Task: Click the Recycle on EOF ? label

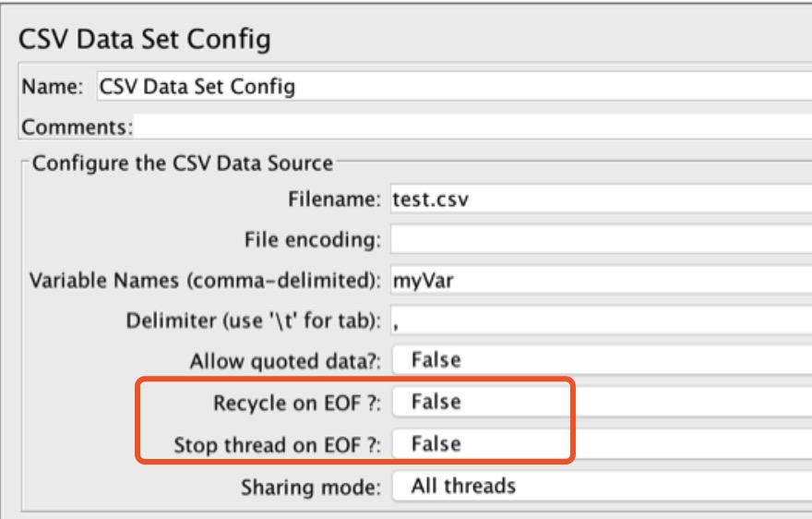Action: pos(297,403)
